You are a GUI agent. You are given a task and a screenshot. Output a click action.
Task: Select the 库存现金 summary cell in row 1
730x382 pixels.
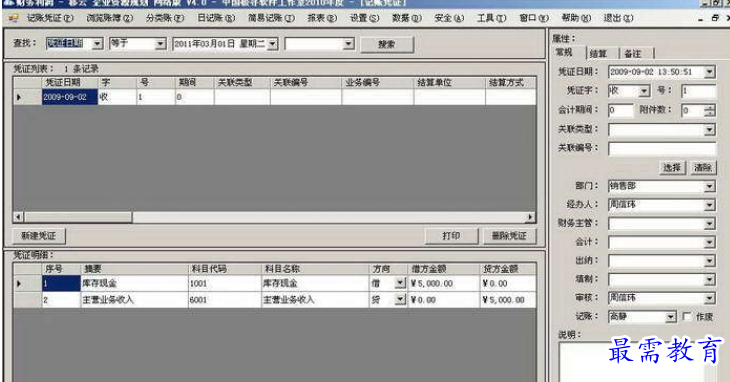click(134, 283)
